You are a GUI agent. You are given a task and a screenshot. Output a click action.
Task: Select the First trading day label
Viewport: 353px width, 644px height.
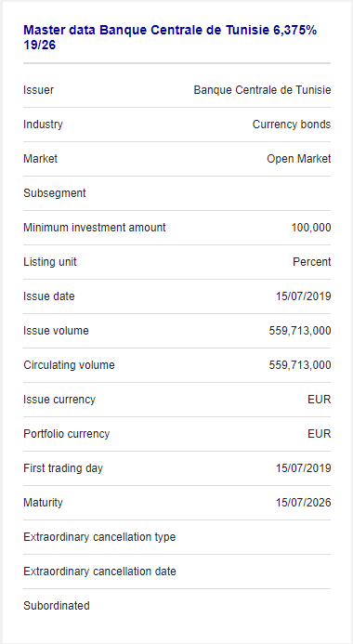(63, 468)
